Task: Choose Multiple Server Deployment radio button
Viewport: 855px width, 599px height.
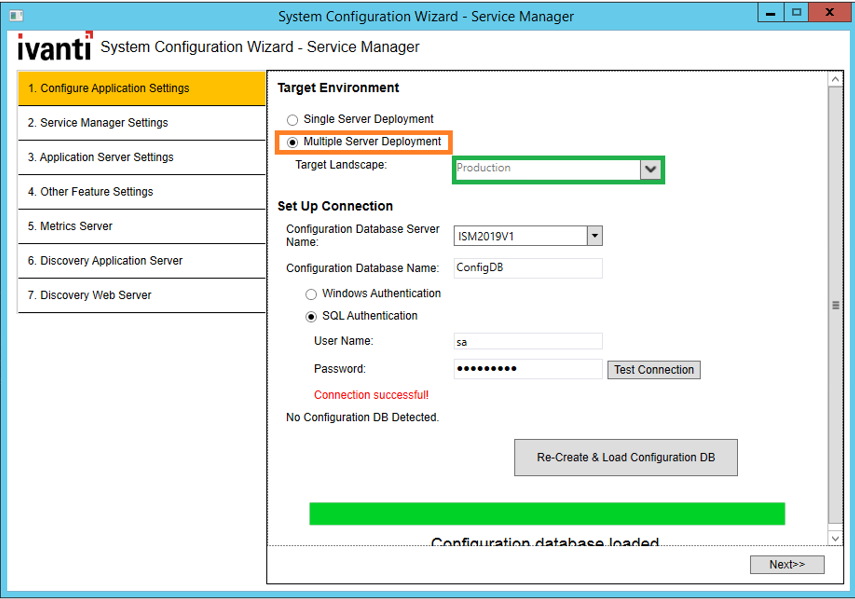Action: coord(293,142)
